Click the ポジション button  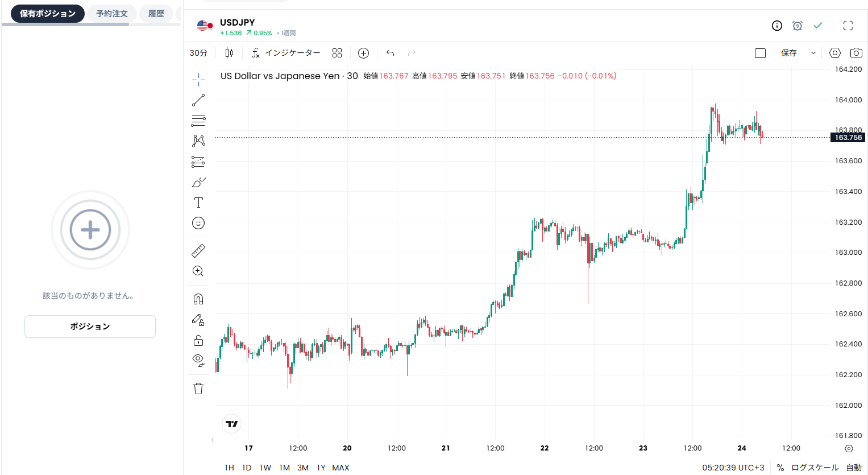90,327
